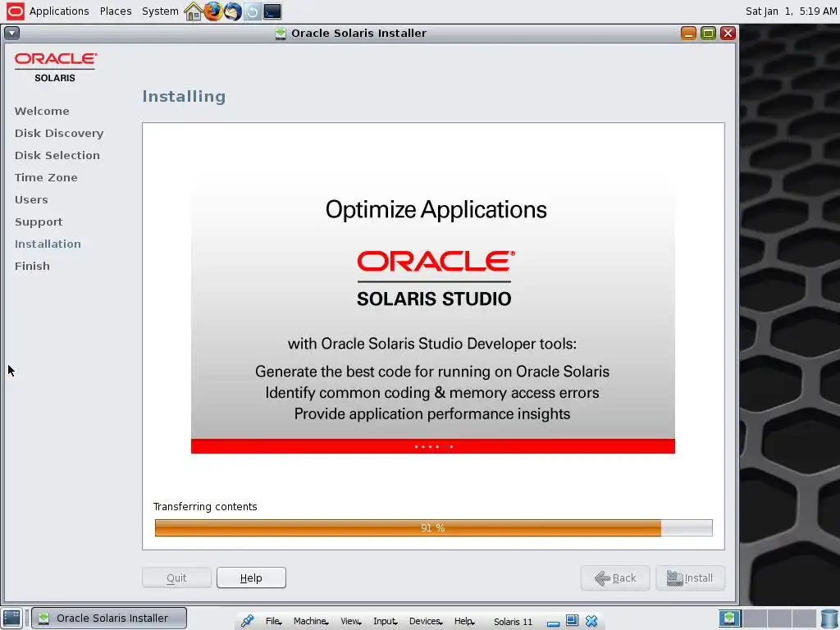The width and height of the screenshot is (840, 630).
Task: Launch the Terminal from the top panel
Action: [272, 11]
